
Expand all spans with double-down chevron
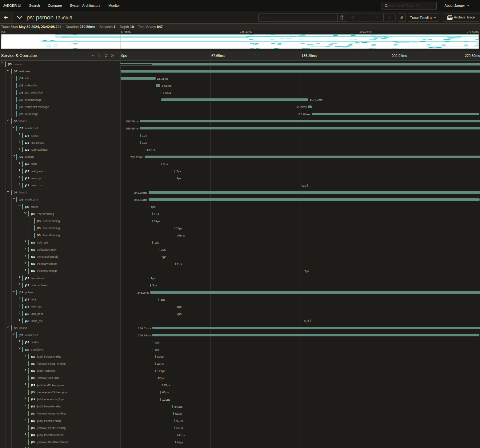[x=106, y=56]
